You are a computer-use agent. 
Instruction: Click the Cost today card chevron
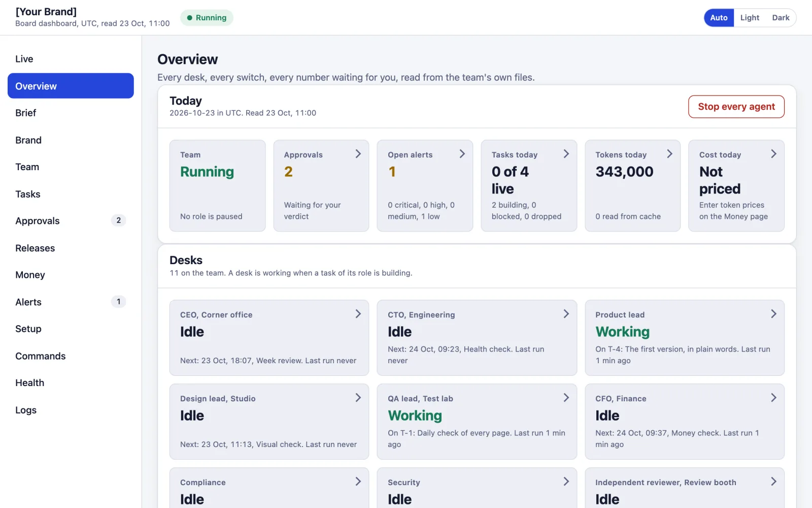click(x=773, y=154)
